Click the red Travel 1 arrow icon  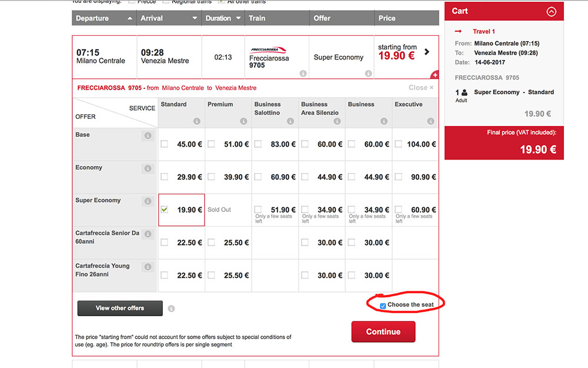458,32
